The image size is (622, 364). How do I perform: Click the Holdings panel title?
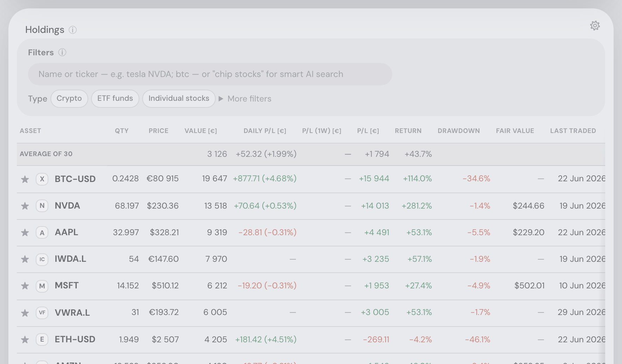pyautogui.click(x=45, y=30)
